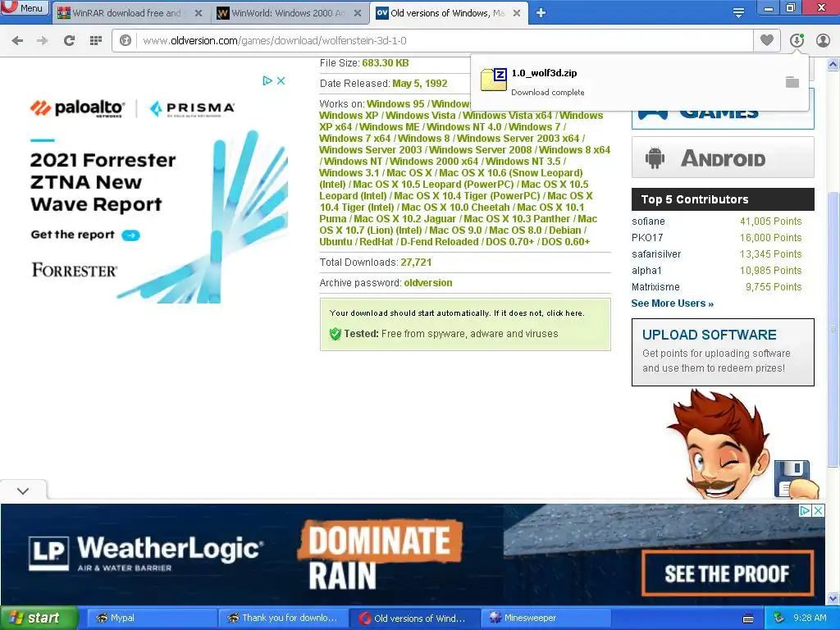Close the WinRAR download tab
This screenshot has width=840, height=630.
(199, 13)
